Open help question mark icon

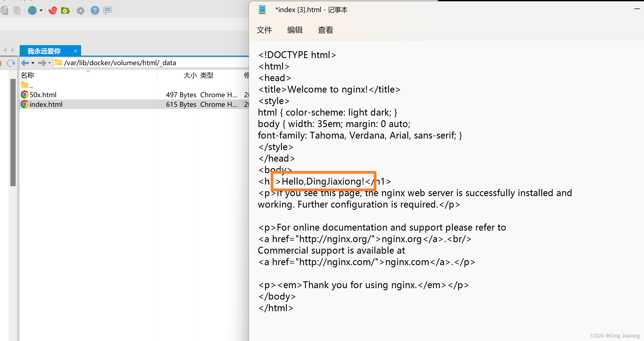pos(95,10)
